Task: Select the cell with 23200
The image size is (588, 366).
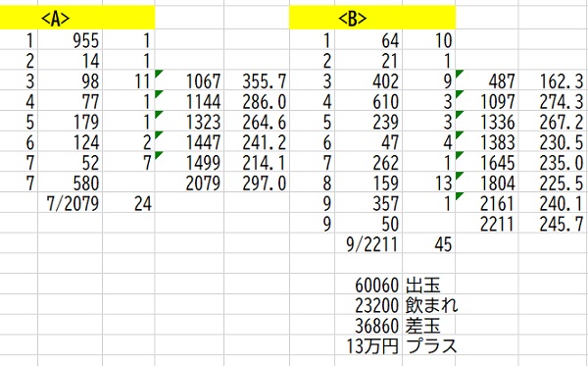Action: pyautogui.click(x=368, y=305)
